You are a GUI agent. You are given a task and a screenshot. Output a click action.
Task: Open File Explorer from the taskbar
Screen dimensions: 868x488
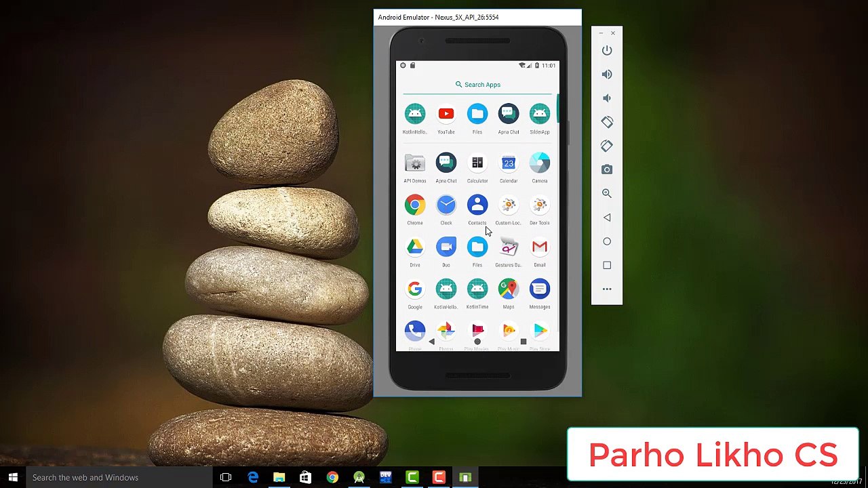(x=279, y=478)
